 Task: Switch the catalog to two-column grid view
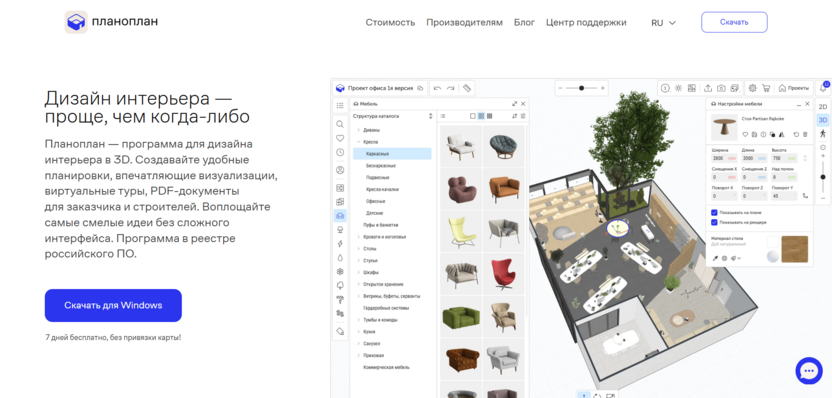(481, 116)
